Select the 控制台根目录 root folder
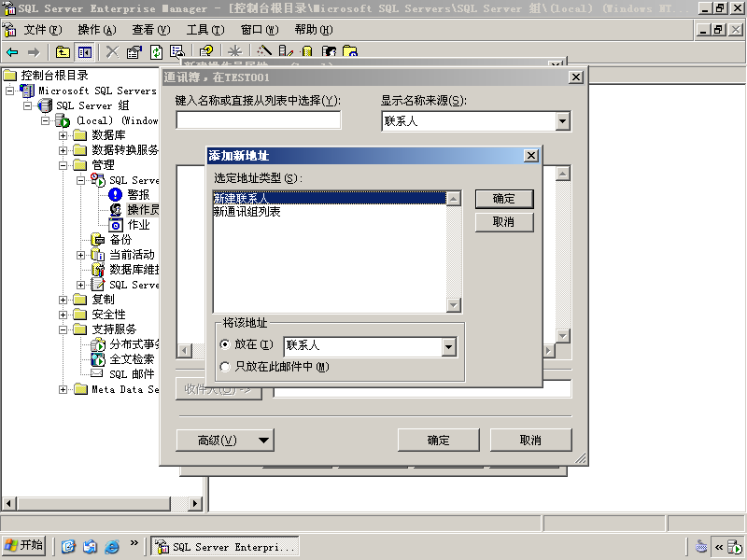Viewport: 747px width, 560px height. (x=54, y=76)
